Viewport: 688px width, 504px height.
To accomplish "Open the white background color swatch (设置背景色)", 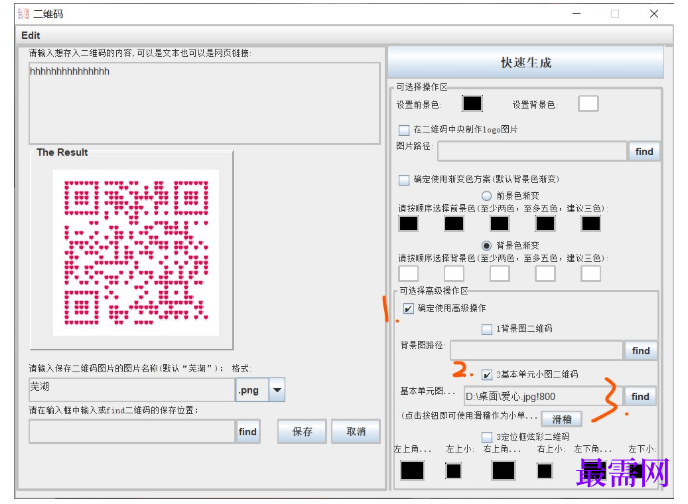I will coord(588,104).
